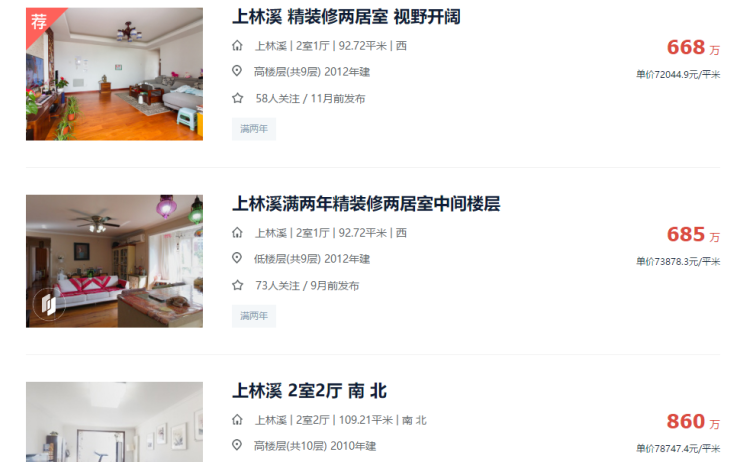The height and width of the screenshot is (462, 740).
Task: Click the 685 万 price
Action: point(693,235)
